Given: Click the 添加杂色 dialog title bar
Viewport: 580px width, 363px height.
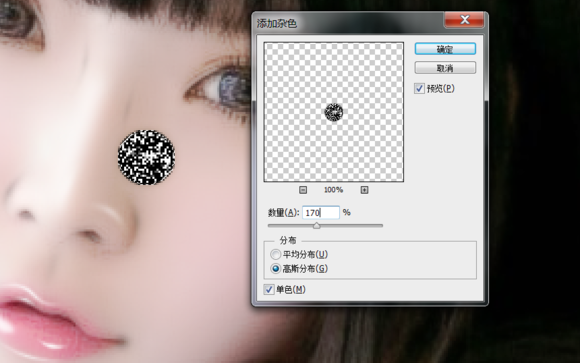Looking at the screenshot, I should tap(348, 23).
